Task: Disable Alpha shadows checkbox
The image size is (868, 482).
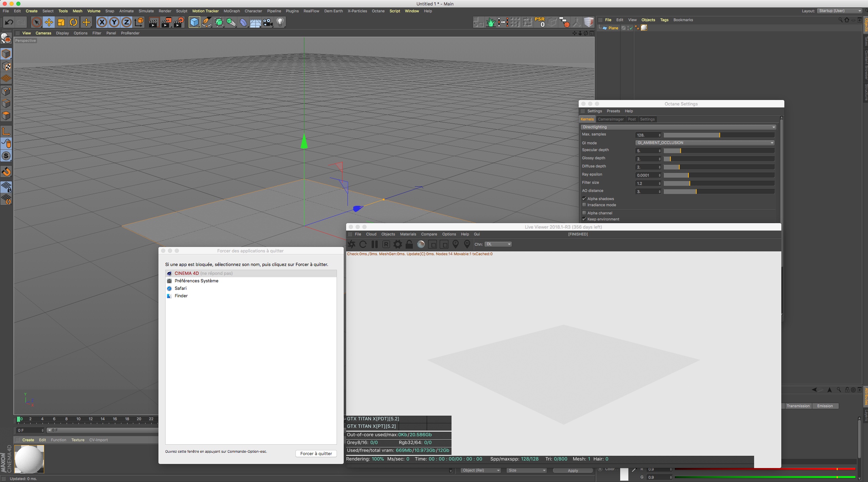Action: pos(584,199)
